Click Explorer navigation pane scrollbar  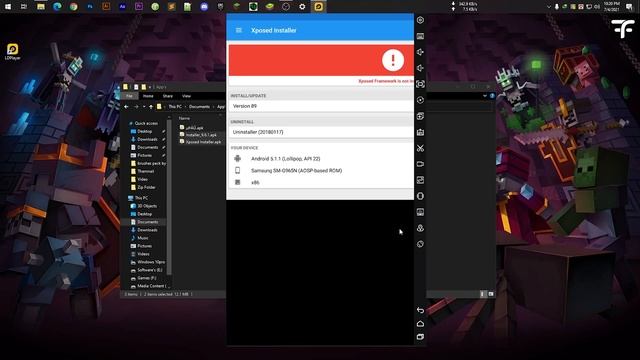[169, 196]
